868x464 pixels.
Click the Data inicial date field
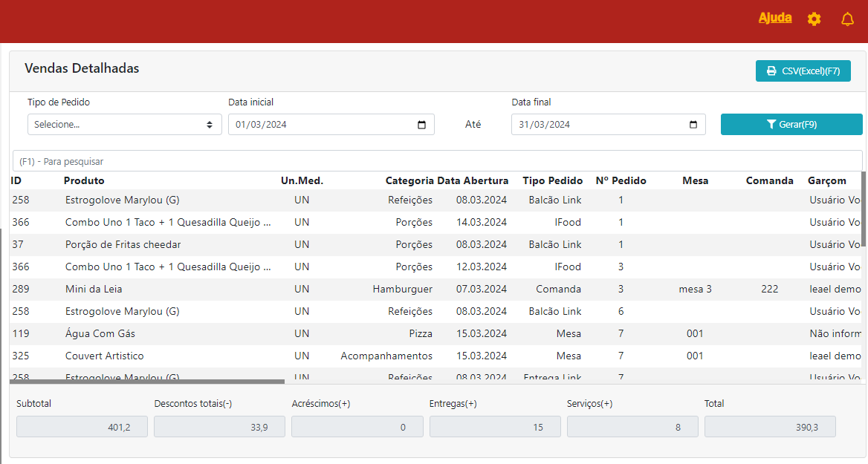pyautogui.click(x=320, y=125)
